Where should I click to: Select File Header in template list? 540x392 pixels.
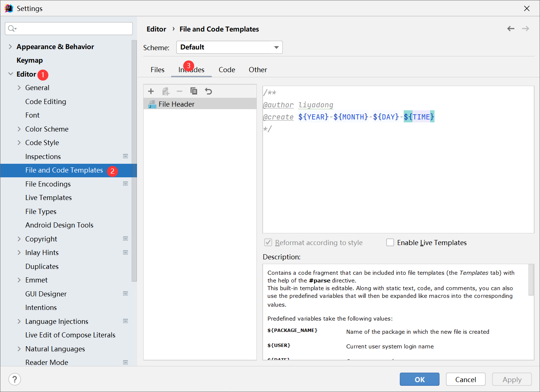[x=200, y=104]
